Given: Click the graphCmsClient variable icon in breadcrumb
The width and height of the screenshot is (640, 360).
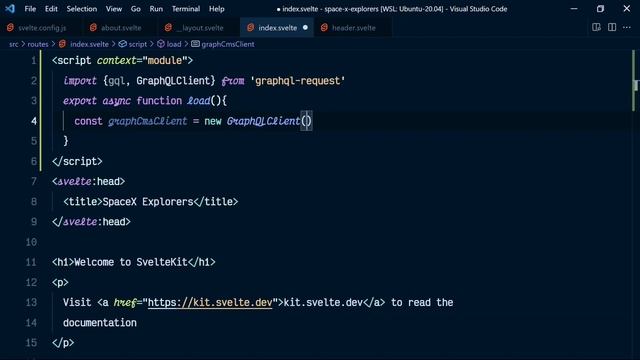Looking at the screenshot, I should click(196, 44).
